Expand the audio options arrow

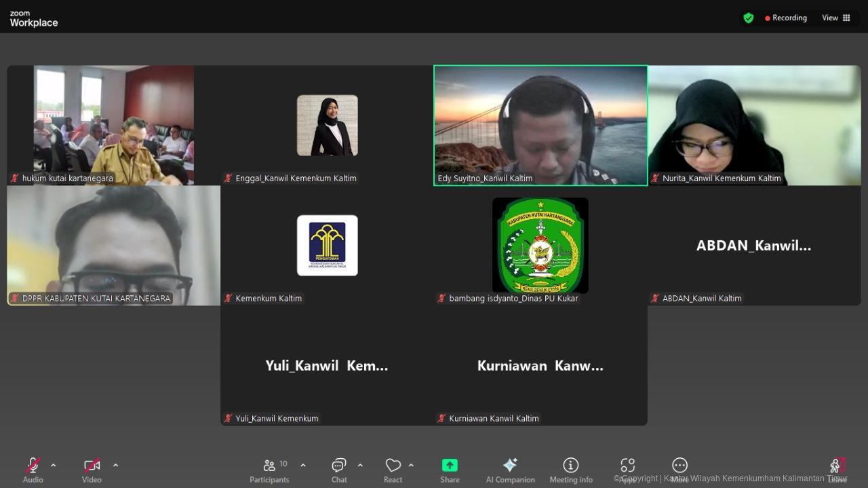click(54, 466)
